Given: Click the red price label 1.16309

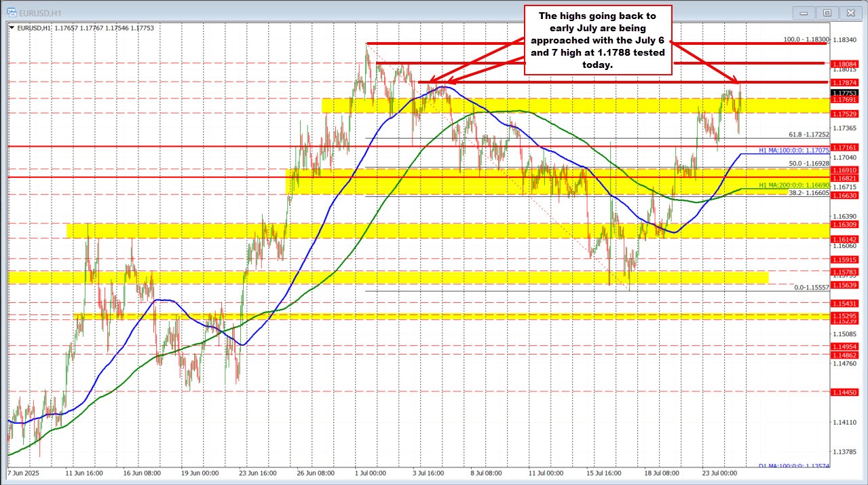Looking at the screenshot, I should pos(845,223).
